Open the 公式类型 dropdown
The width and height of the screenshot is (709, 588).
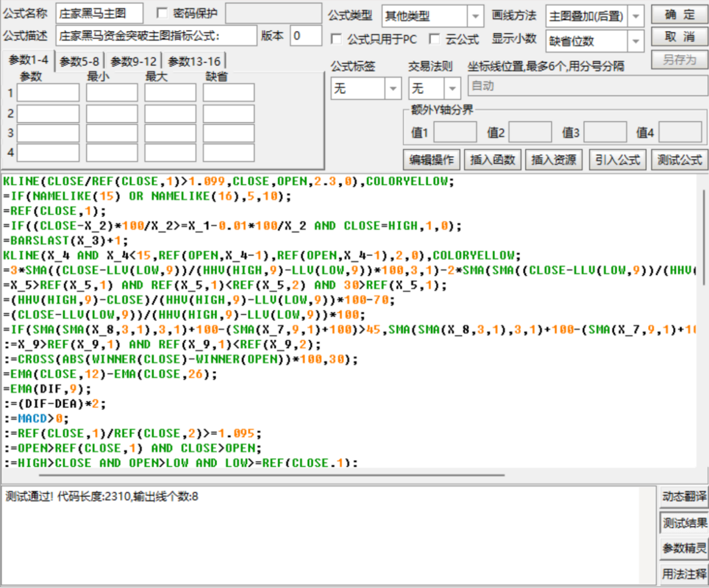pyautogui.click(x=475, y=17)
